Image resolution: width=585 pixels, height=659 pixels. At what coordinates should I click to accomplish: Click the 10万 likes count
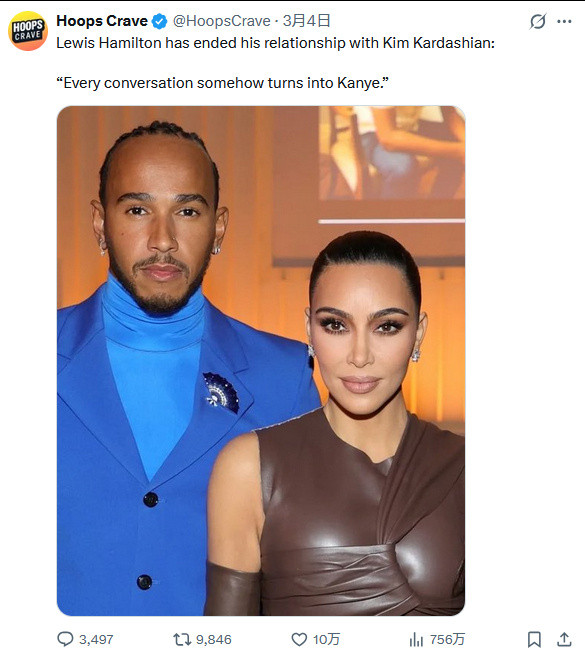(326, 640)
